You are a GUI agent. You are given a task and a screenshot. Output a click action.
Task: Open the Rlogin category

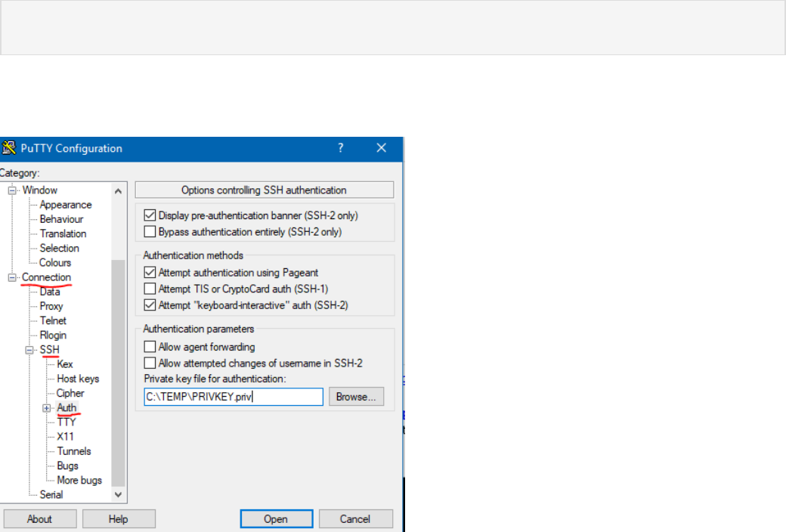tap(53, 336)
